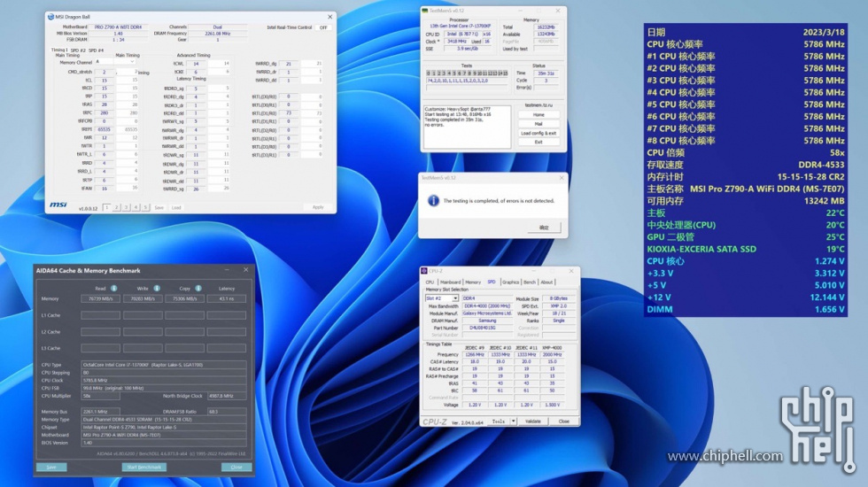Select profile 3 button in Dragon Ball

126,207
